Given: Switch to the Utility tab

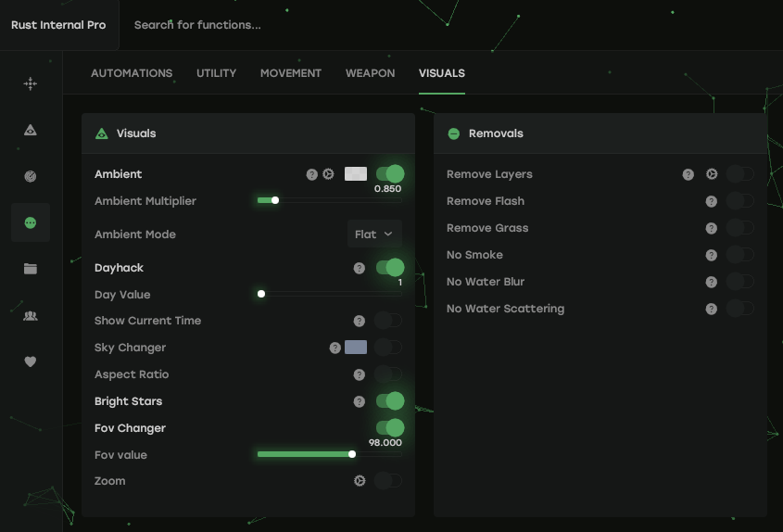Looking at the screenshot, I should coord(216,73).
